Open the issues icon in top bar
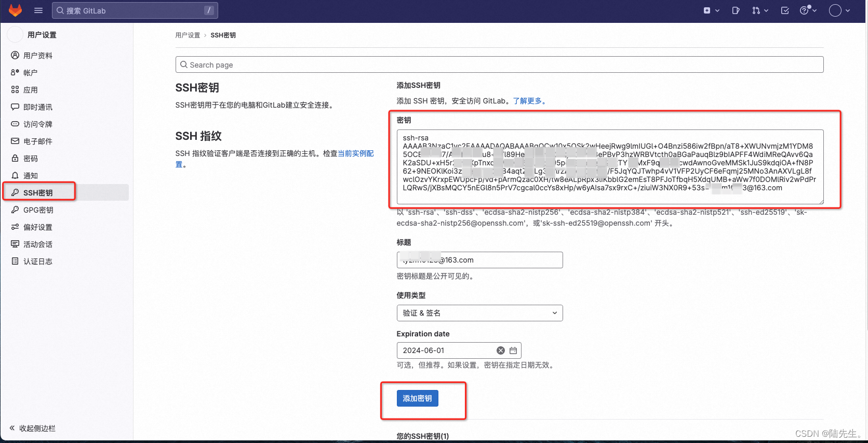The width and height of the screenshot is (868, 443). pyautogui.click(x=736, y=10)
